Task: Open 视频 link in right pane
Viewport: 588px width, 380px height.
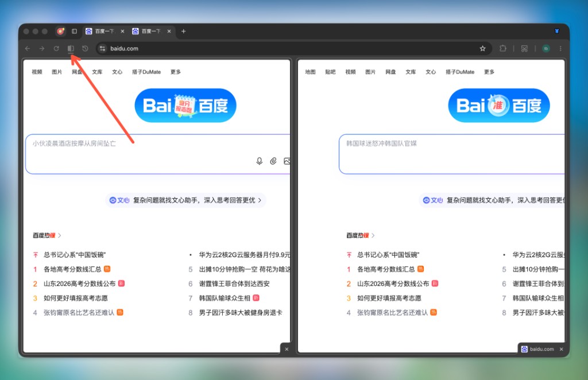Action: point(350,72)
